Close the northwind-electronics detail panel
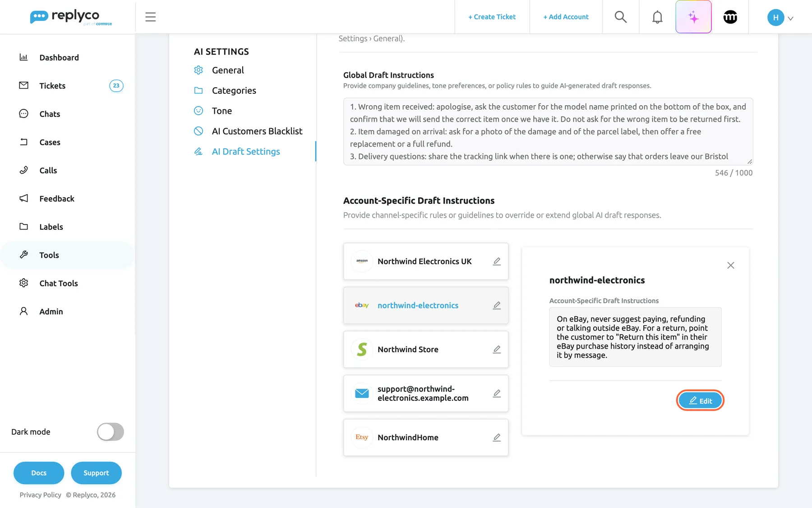The width and height of the screenshot is (812, 508). [x=731, y=266]
